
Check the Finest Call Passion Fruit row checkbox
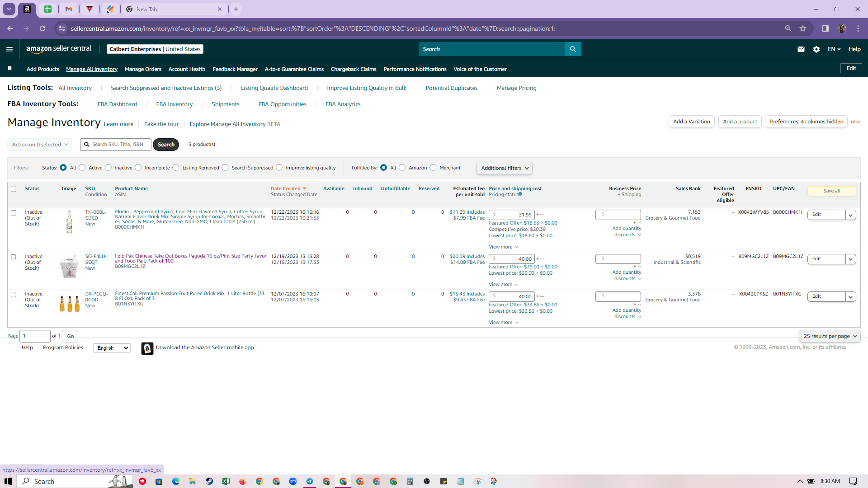pos(14,295)
